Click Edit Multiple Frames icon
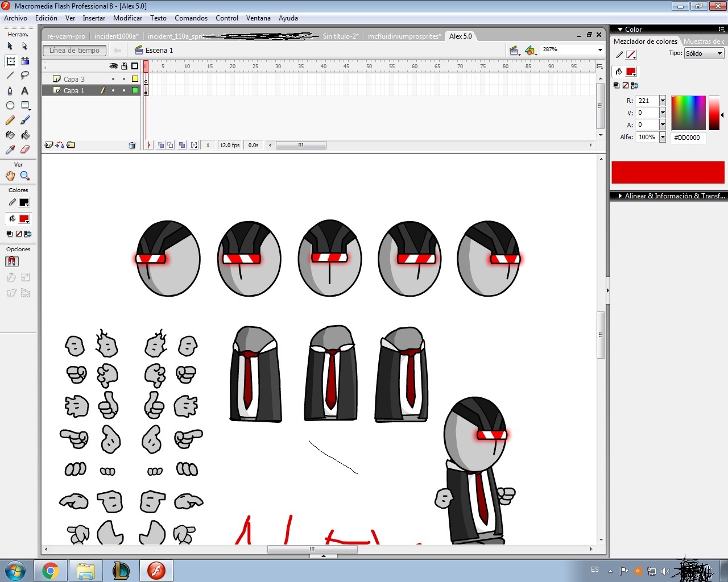The height and width of the screenshot is (582, 728). [x=182, y=145]
